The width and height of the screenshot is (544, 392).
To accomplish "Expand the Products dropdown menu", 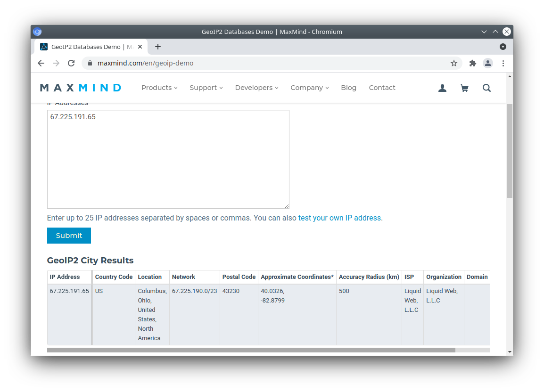I will (159, 88).
